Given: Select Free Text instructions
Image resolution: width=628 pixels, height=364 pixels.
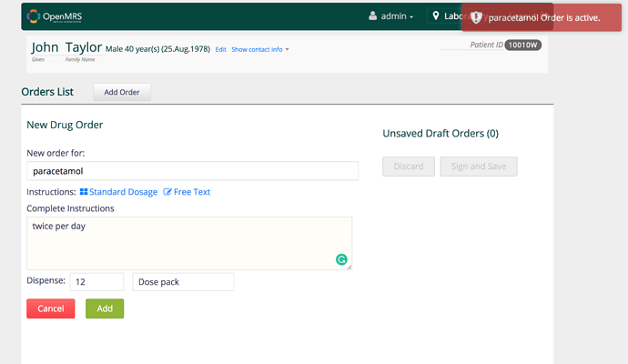Looking at the screenshot, I should click(187, 192).
